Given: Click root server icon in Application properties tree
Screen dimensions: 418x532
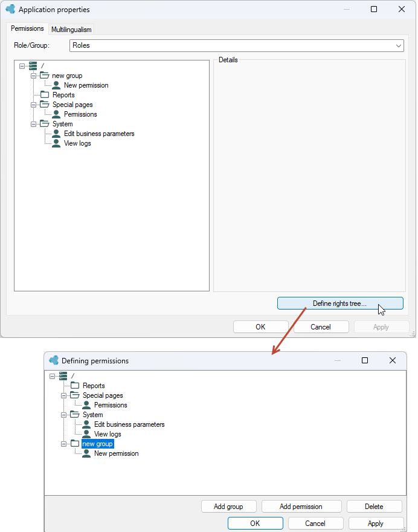Looking at the screenshot, I should coord(33,66).
